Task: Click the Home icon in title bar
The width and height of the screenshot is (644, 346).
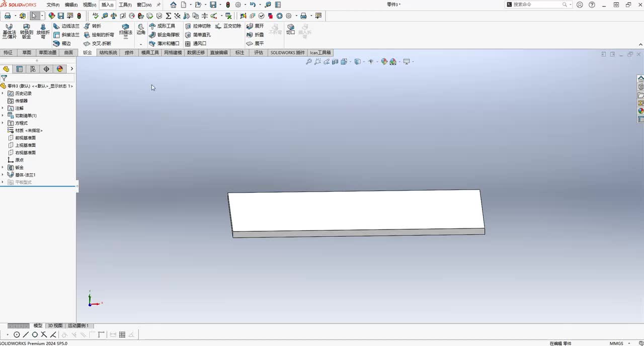Action: pyautogui.click(x=173, y=5)
